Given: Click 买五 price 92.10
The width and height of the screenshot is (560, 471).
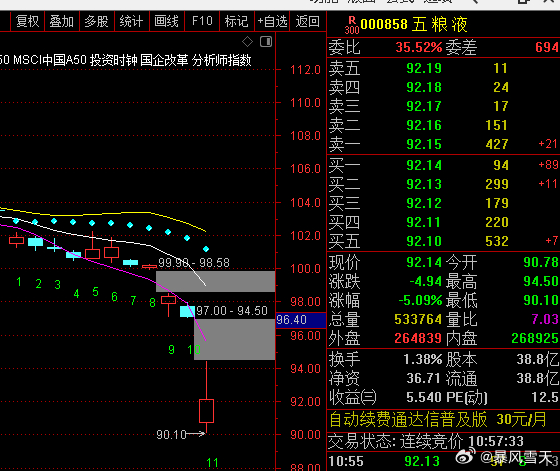Looking at the screenshot, I should point(424,241).
